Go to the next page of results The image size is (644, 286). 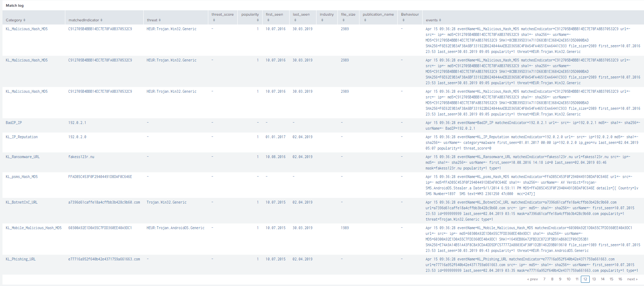coord(632,279)
